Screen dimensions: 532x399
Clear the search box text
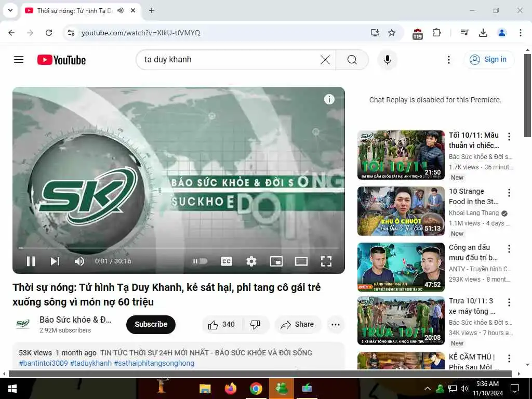[x=325, y=60]
